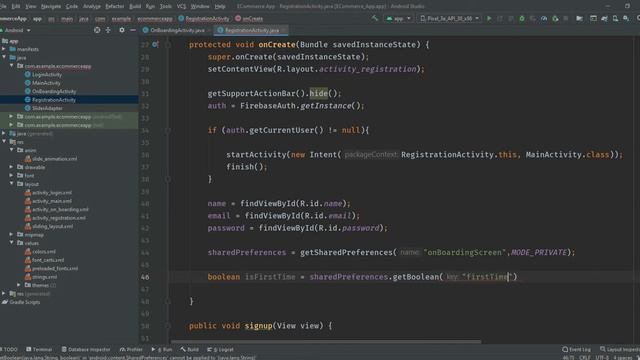Collapse the layout folder arrow

tap(11, 184)
